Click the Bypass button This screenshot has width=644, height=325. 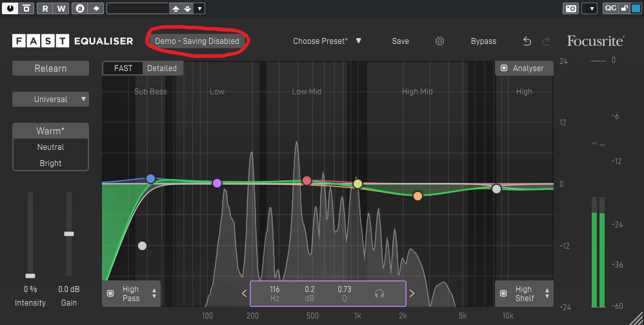(x=483, y=41)
